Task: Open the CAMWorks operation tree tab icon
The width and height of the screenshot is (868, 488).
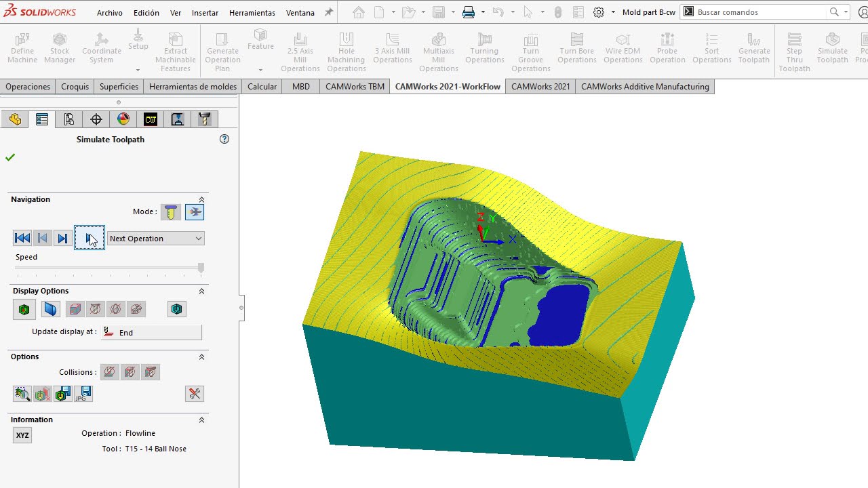Action: (178, 119)
